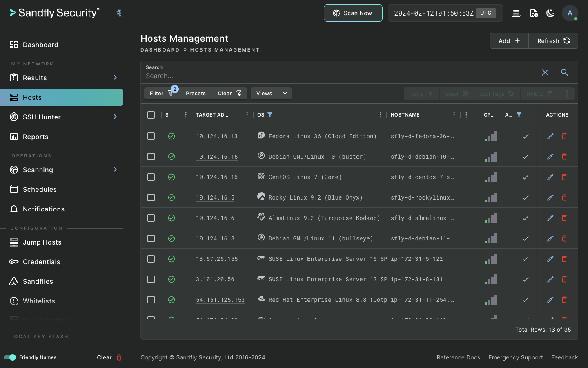Check the row for 10.124.16.6

click(151, 218)
